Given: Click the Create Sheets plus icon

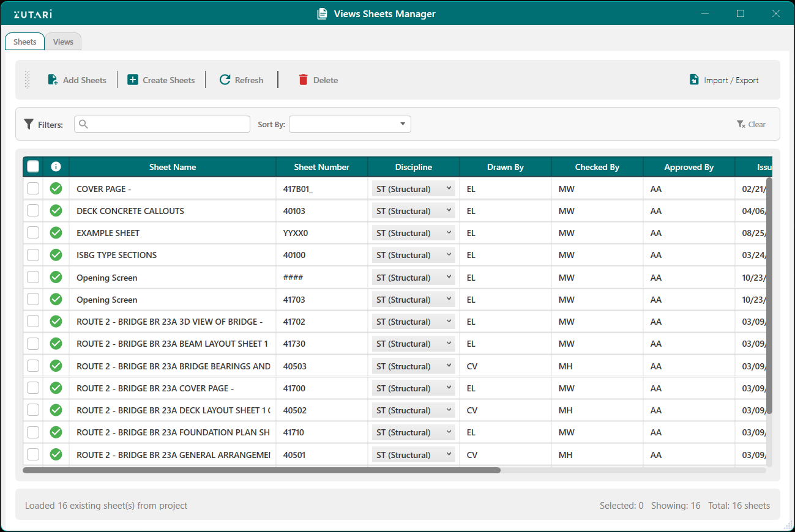Looking at the screenshot, I should tap(133, 80).
